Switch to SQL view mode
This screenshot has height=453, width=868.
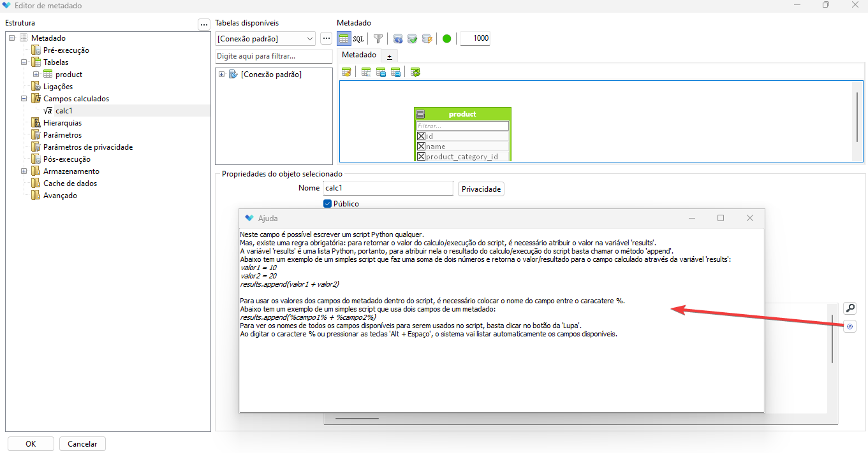click(x=358, y=38)
